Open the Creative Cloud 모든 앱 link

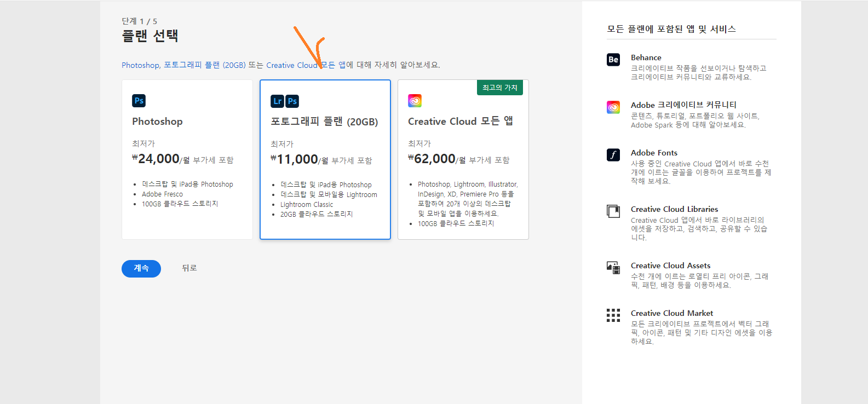point(306,65)
